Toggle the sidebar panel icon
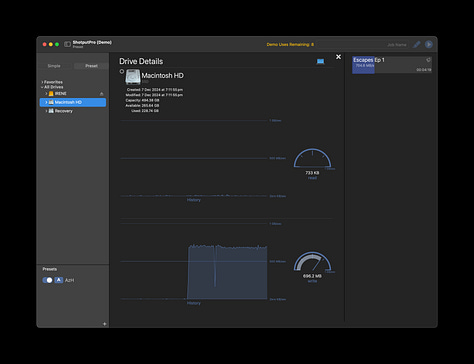The height and width of the screenshot is (364, 474). pyautogui.click(x=67, y=44)
